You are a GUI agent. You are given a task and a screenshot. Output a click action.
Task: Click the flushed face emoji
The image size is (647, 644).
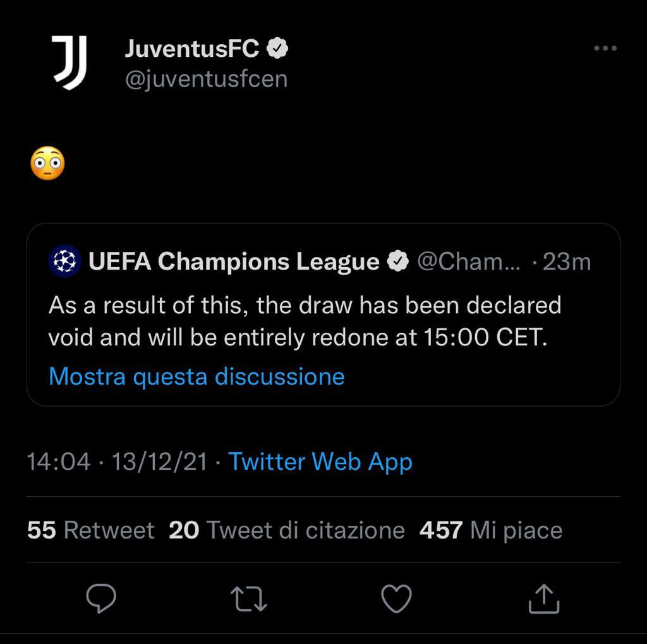[x=47, y=164]
